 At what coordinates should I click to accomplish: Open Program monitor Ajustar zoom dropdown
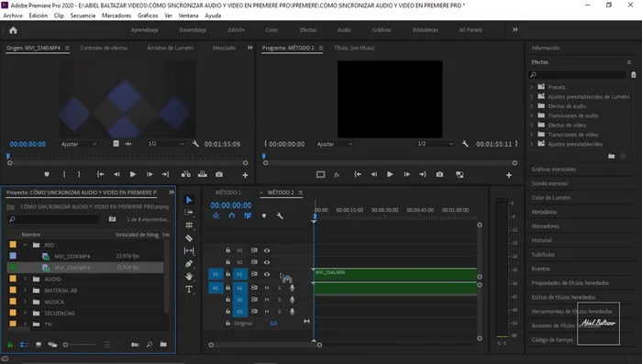tap(335, 144)
